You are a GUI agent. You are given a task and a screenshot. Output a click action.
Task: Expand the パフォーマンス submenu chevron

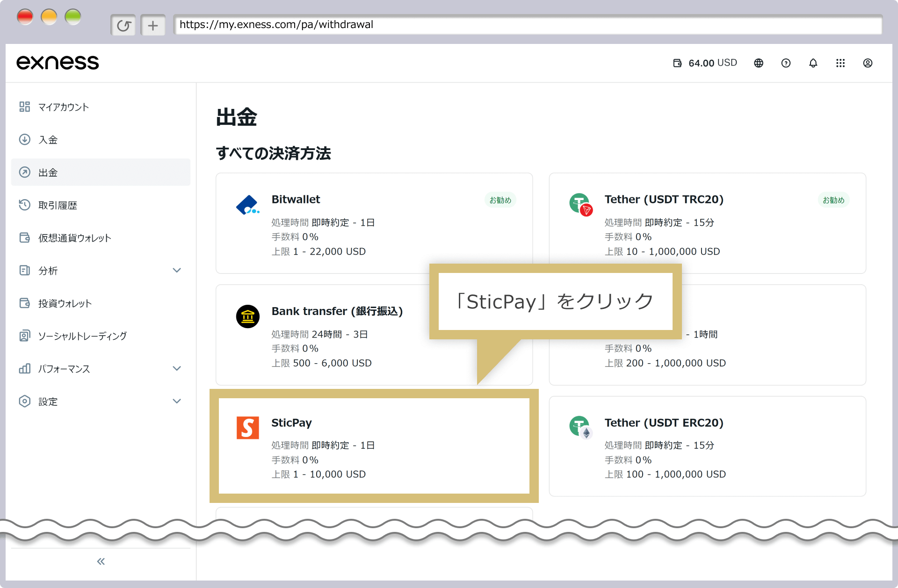[177, 368]
